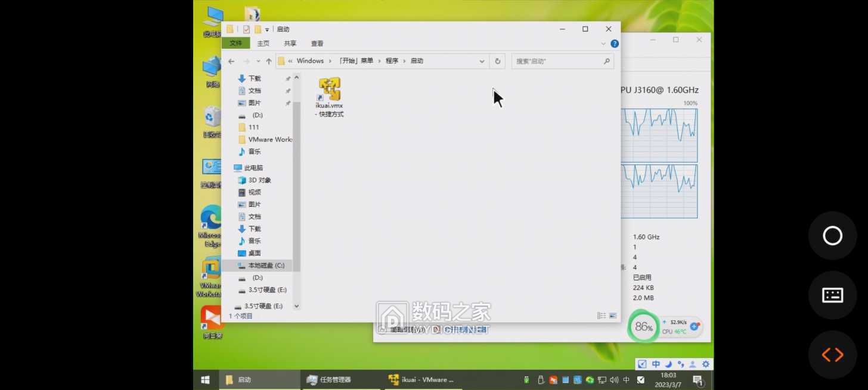Click scroll-up arrow in navigation pane
Viewport: 868px width, 390px height.
[x=296, y=77]
